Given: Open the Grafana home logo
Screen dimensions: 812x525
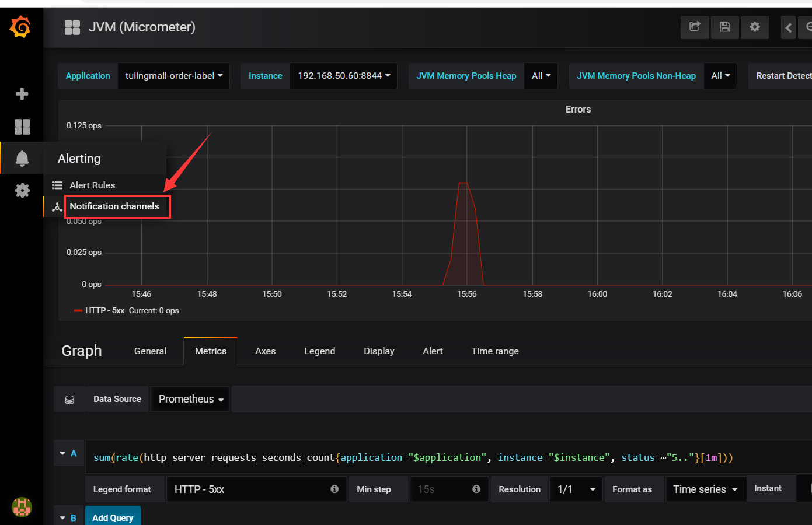Looking at the screenshot, I should pyautogui.click(x=20, y=27).
